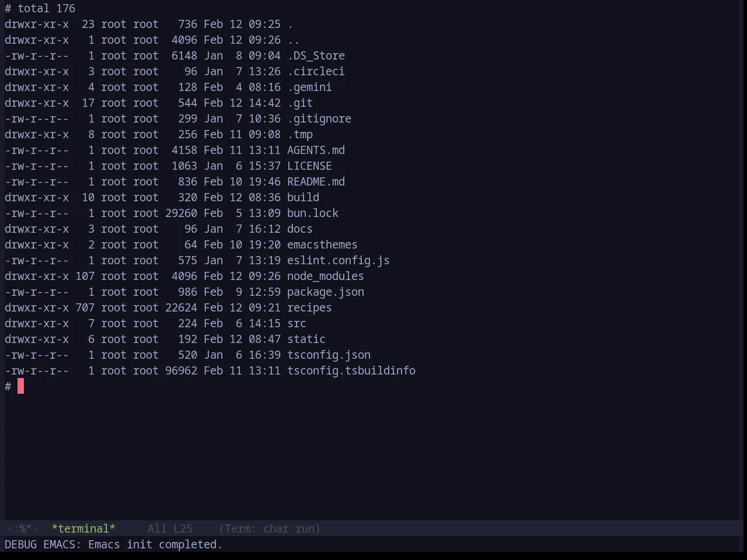Select the emacsthemes directory name
747x560 pixels.
322,244
